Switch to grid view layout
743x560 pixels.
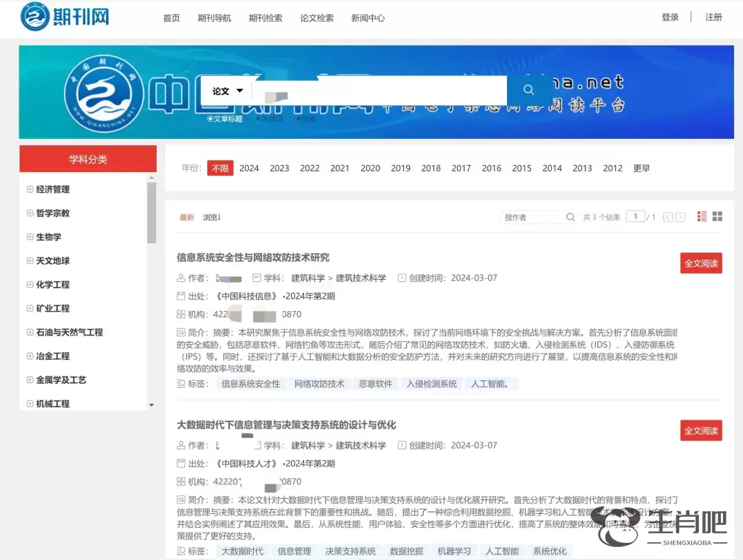[x=718, y=217]
